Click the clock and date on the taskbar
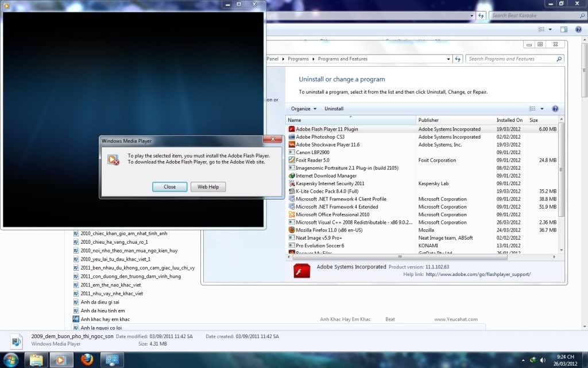Viewport: 588px width, 368px height. (565, 360)
